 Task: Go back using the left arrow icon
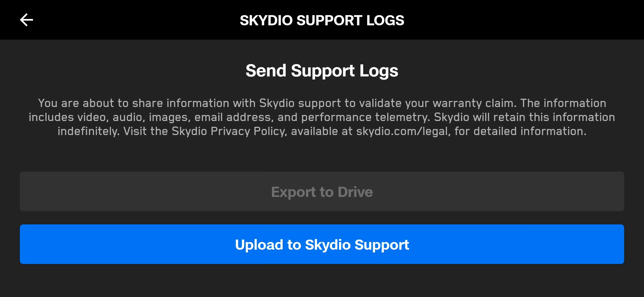point(26,20)
